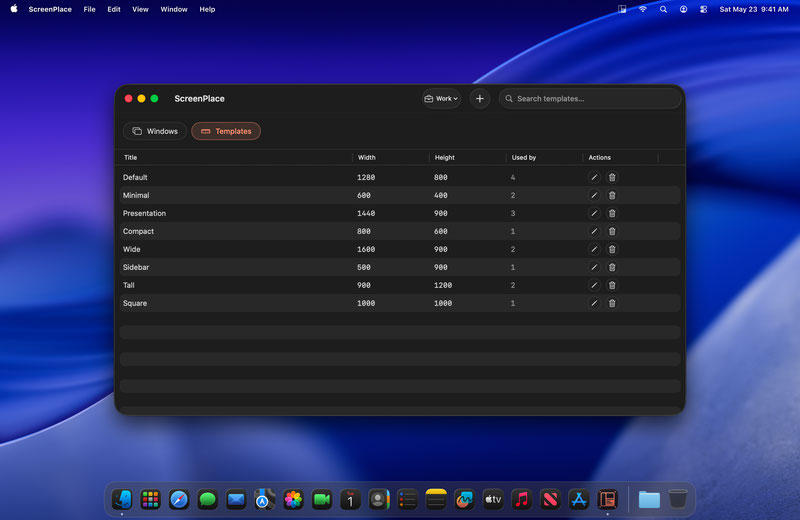Sort by the Title column header

tap(131, 157)
